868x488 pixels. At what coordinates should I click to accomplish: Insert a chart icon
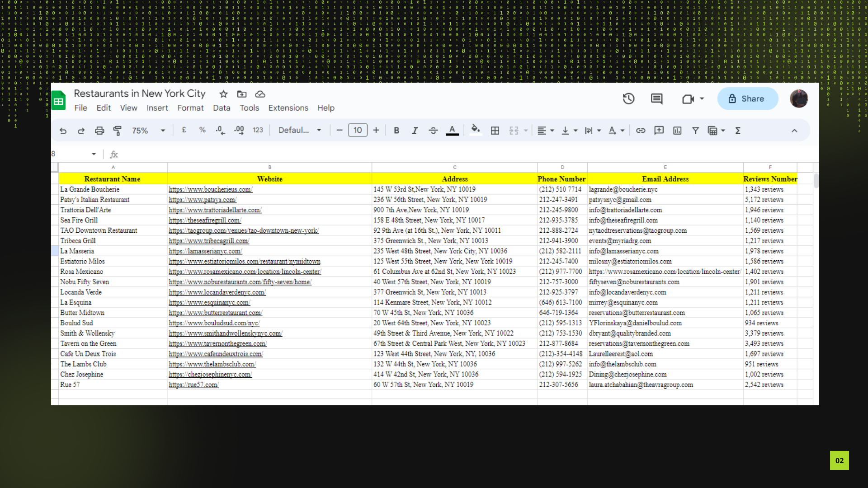[x=677, y=131]
